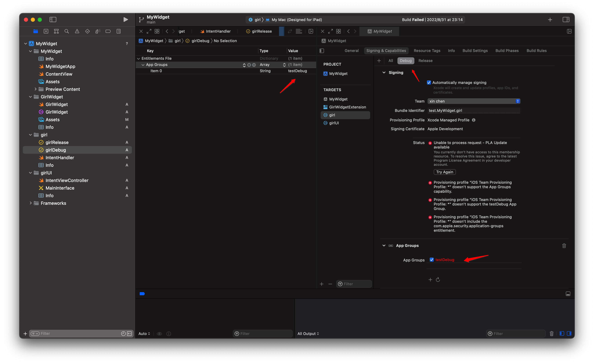
Task: Add a capability with the plus button
Action: [379, 61]
